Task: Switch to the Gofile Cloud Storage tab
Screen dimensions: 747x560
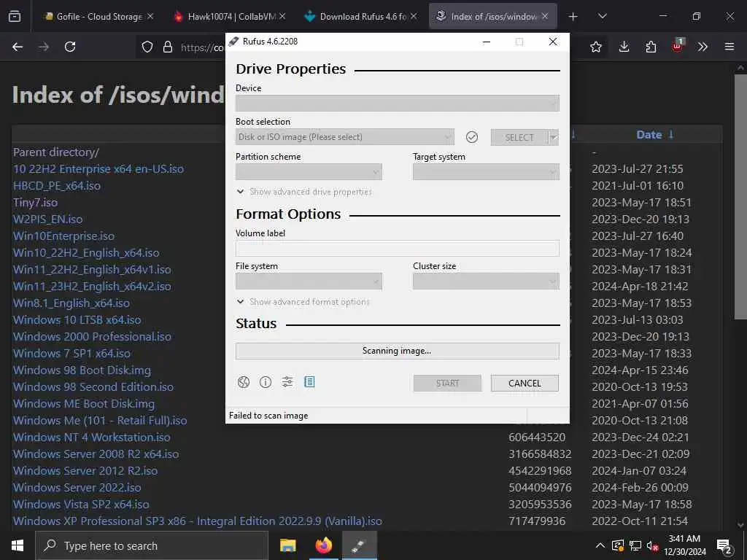Action: click(99, 16)
